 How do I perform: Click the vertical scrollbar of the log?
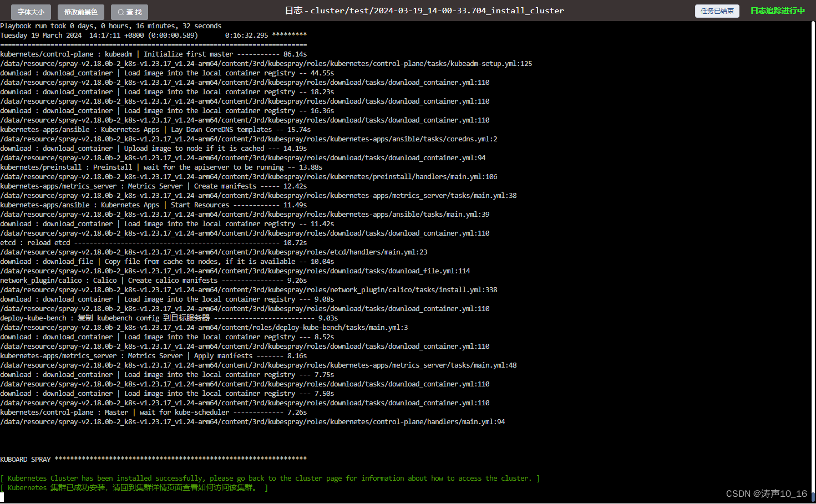813,262
